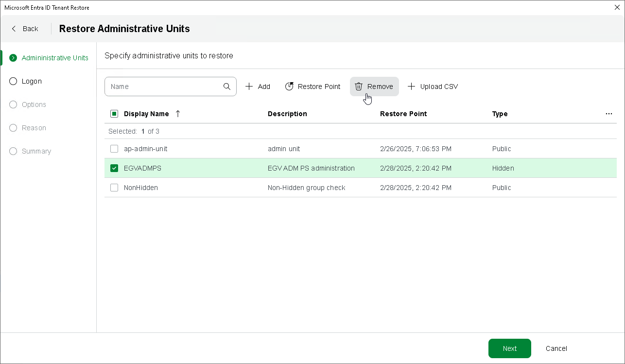This screenshot has width=625, height=364.
Task: Go to the Logon wizard step
Action: click(x=32, y=81)
